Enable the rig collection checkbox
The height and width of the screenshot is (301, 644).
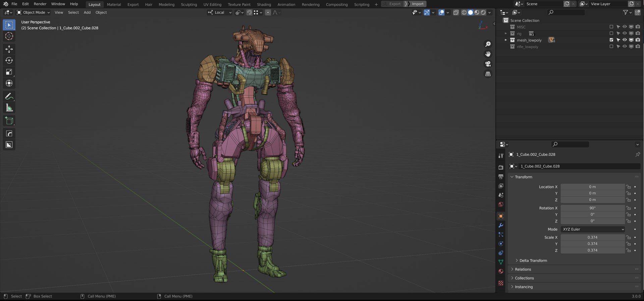tap(611, 34)
